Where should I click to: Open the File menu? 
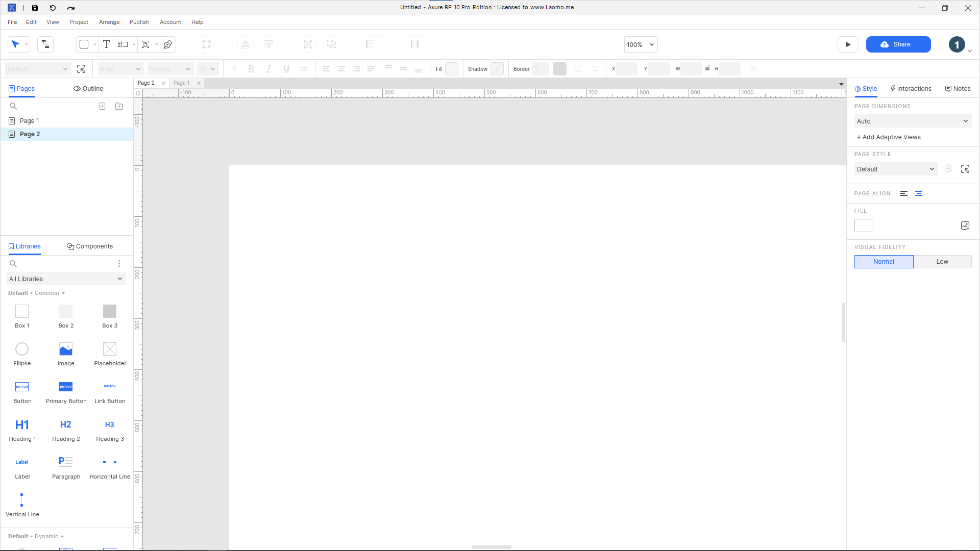(x=12, y=22)
